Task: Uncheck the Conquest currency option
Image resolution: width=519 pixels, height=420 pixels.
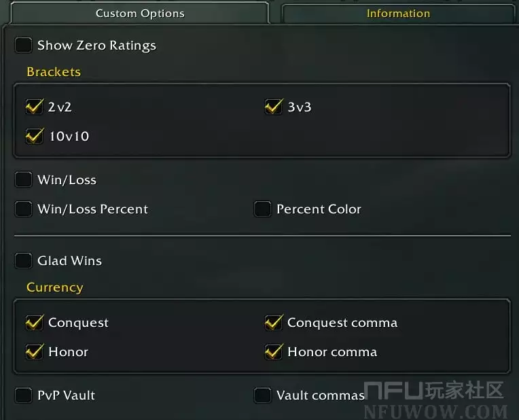Action: coord(34,323)
